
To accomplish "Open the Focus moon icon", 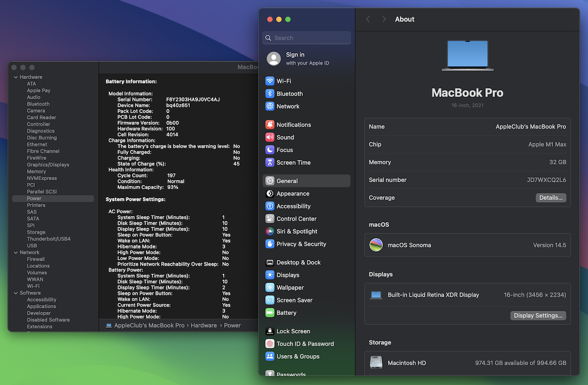I will click(x=270, y=150).
